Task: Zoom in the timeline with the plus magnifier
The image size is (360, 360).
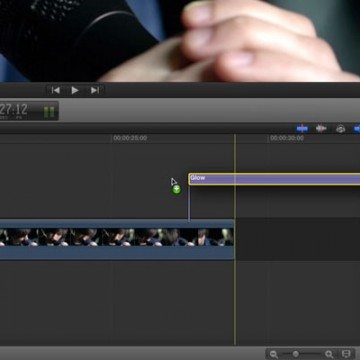Action: [329, 354]
